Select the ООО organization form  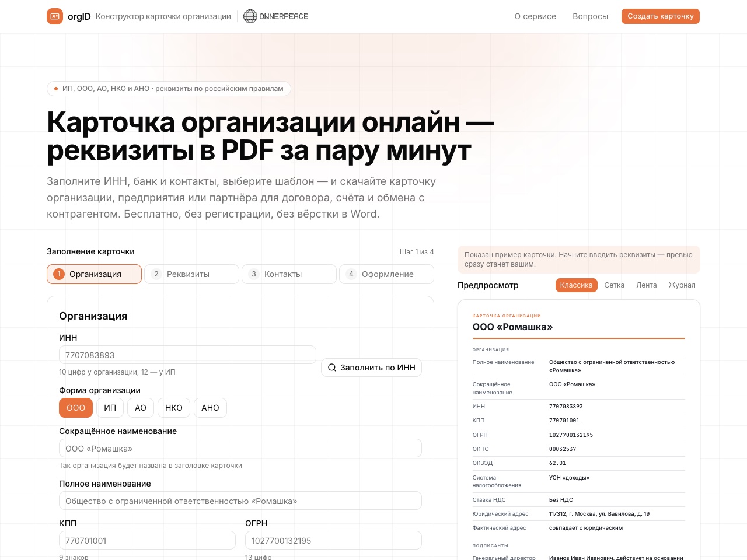point(76,408)
